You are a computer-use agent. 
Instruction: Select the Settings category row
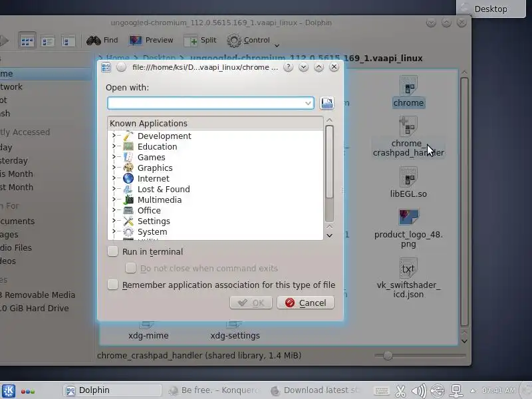(215, 221)
